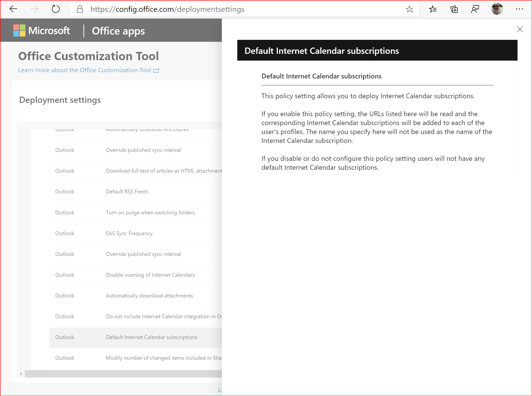Close the Default Internet Calendar subscriptions panel

[x=520, y=29]
